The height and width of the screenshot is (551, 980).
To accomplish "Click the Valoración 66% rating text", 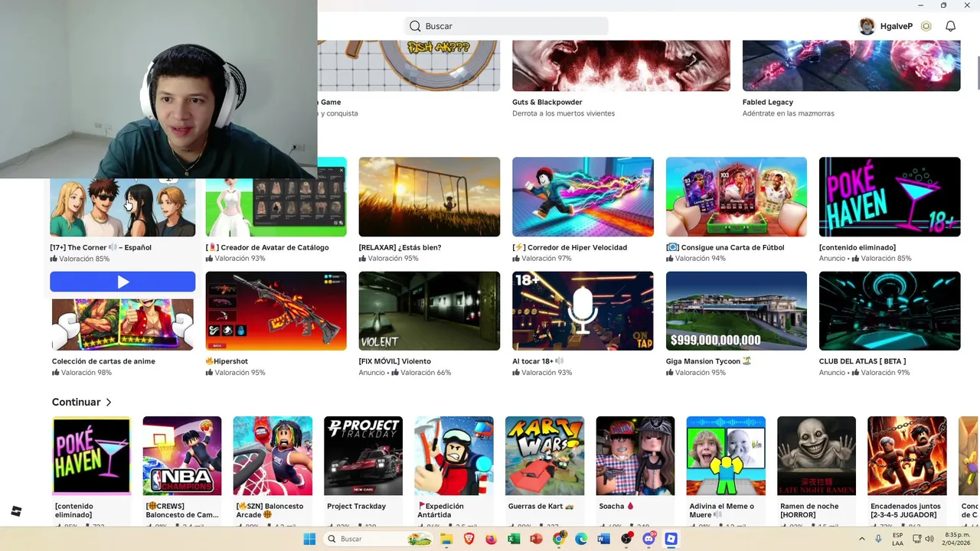I will pyautogui.click(x=426, y=373).
